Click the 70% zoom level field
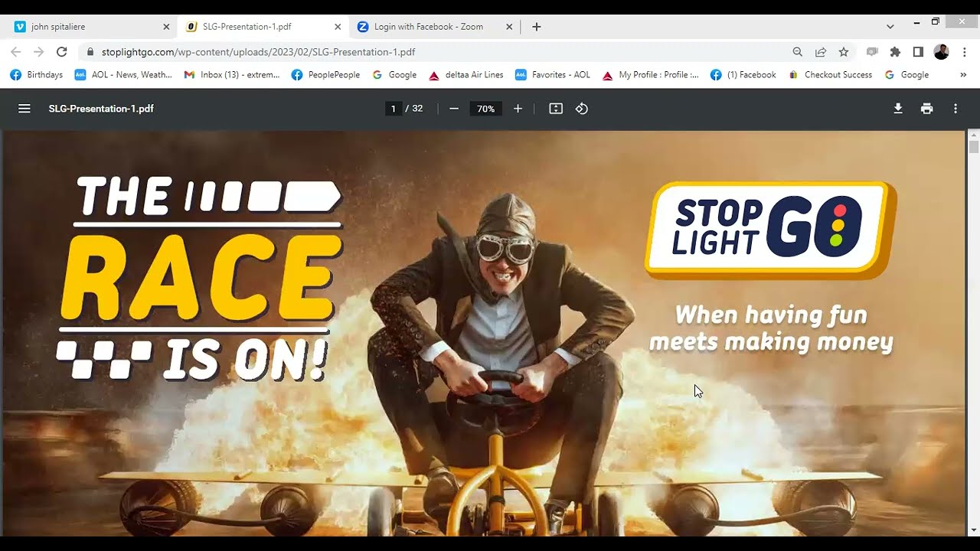 486,109
